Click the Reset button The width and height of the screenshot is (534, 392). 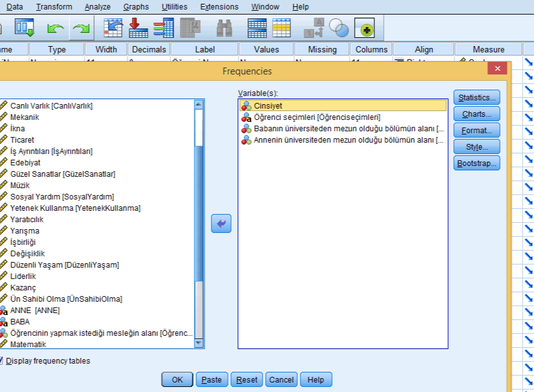[247, 379]
